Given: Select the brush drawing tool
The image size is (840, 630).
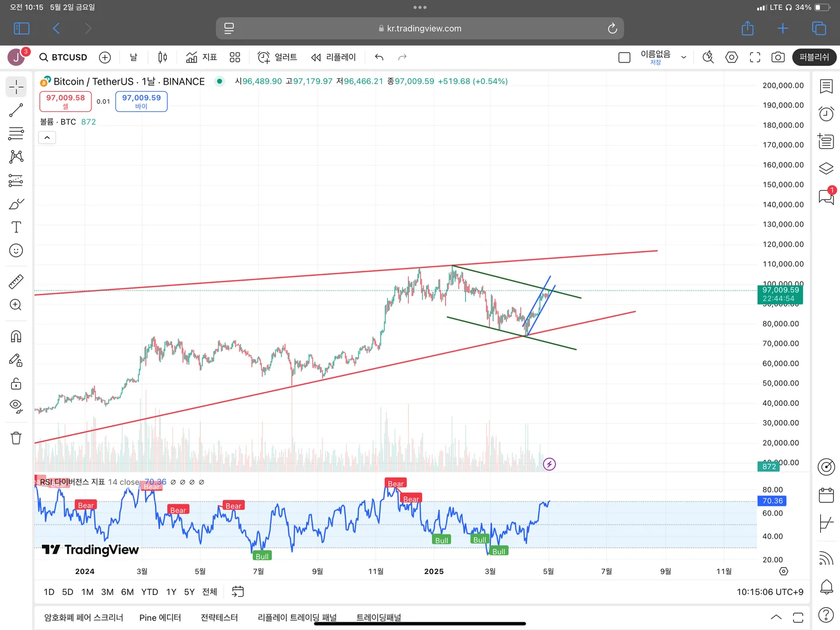Looking at the screenshot, I should pos(16,204).
